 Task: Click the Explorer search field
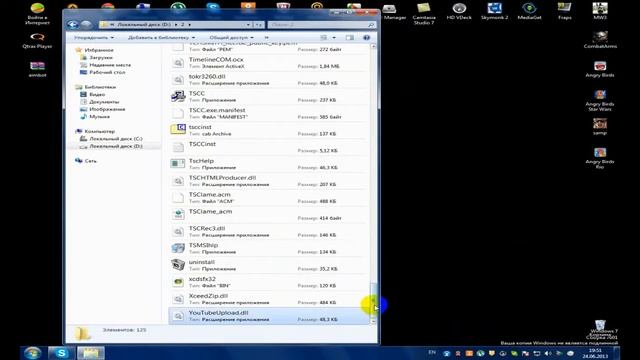(x=322, y=24)
